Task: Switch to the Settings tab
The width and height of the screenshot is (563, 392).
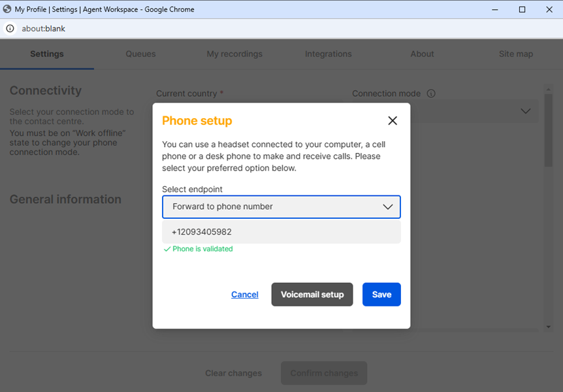Action: pyautogui.click(x=47, y=54)
